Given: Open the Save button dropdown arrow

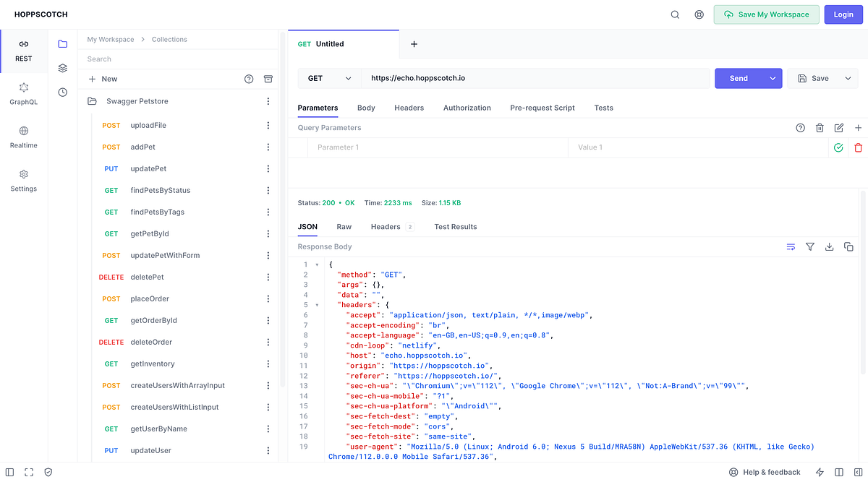Looking at the screenshot, I should (x=847, y=78).
